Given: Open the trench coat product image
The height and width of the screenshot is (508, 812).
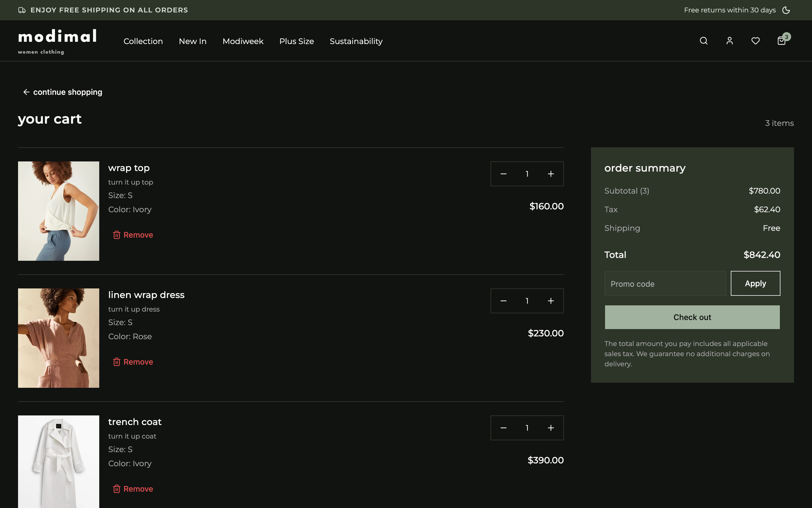Looking at the screenshot, I should coord(59,462).
